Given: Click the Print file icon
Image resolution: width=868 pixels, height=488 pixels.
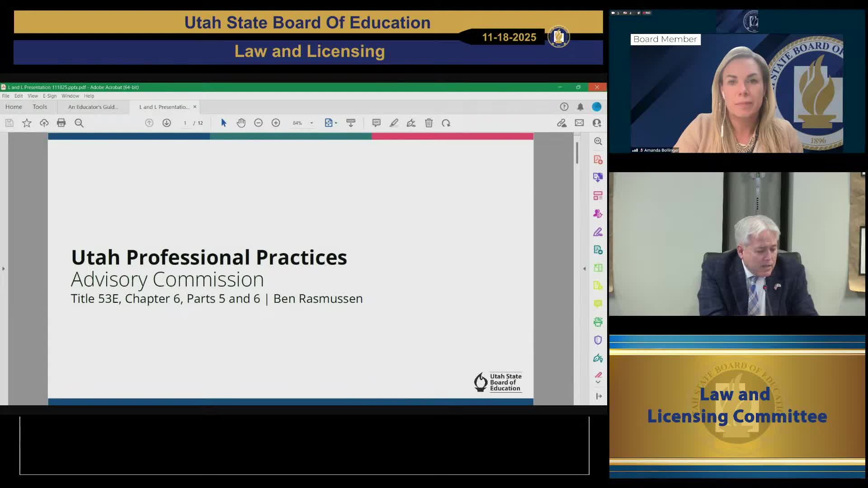Looking at the screenshot, I should [61, 123].
